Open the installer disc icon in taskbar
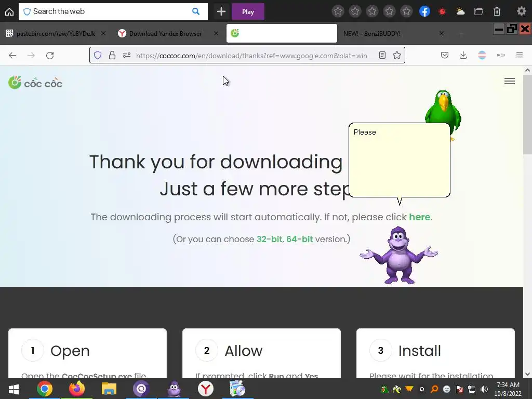Screen dimensions: 532x399 tap(237, 389)
